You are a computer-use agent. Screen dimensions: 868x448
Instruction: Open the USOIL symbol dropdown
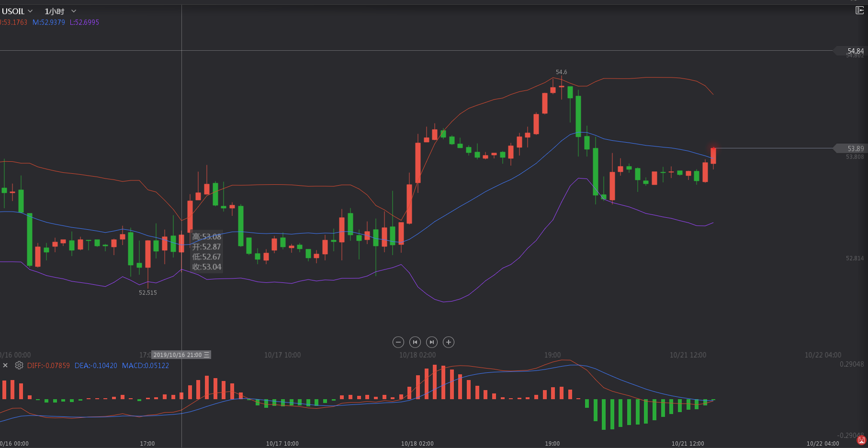click(17, 11)
